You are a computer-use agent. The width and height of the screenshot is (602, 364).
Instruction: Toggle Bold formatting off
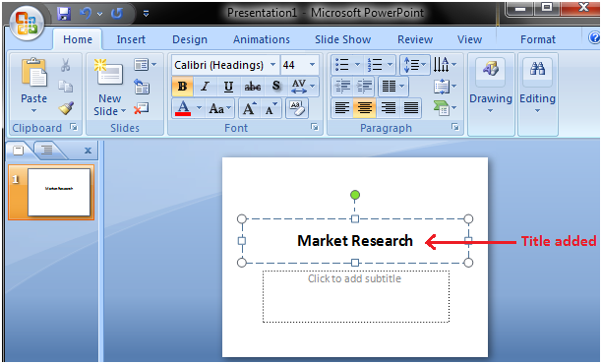click(x=182, y=87)
